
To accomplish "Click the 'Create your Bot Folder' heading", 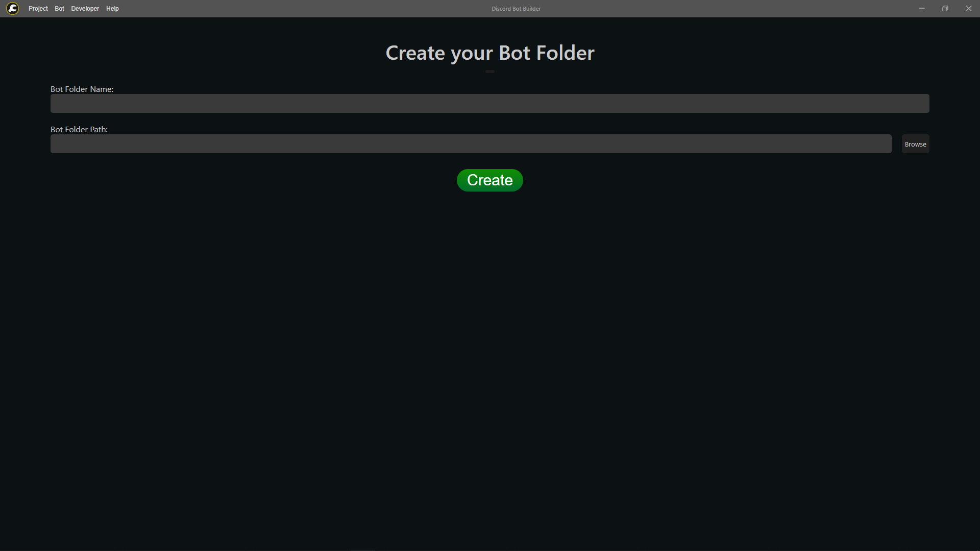I will pyautogui.click(x=489, y=53).
